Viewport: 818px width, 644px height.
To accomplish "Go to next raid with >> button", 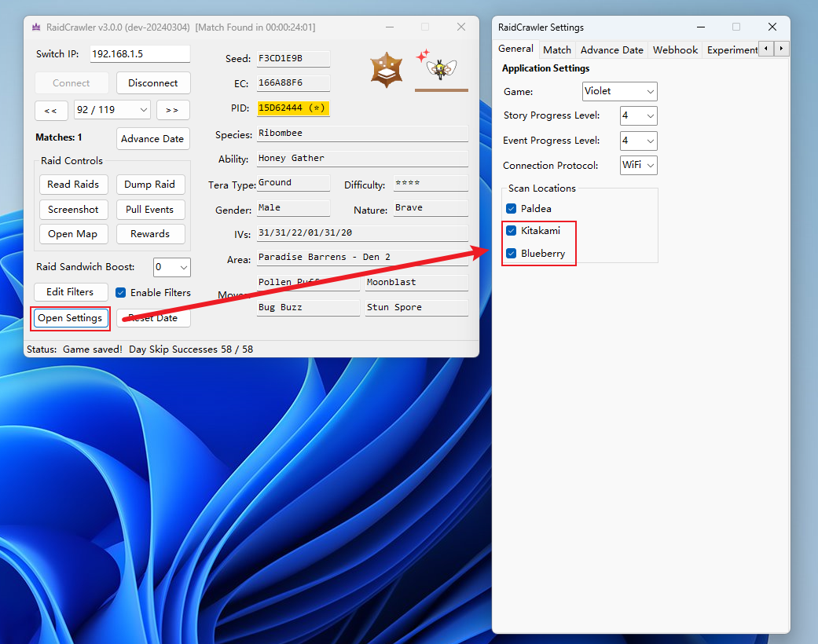I will coord(173,110).
